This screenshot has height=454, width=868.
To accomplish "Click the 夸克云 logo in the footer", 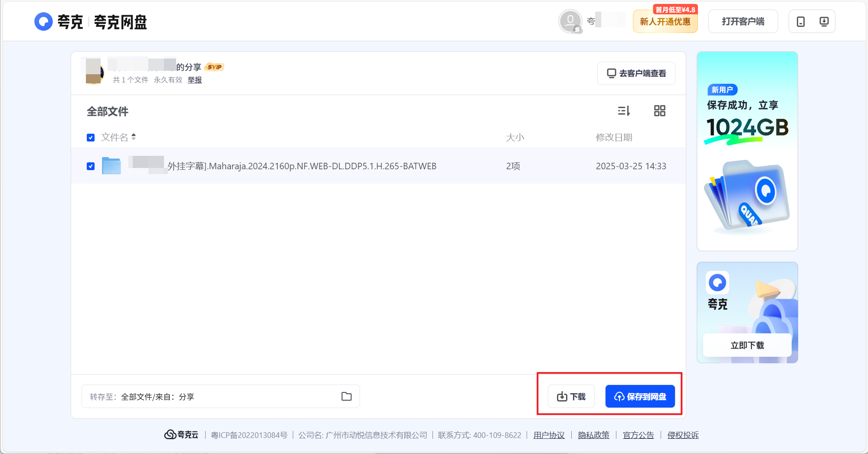I will tap(181, 434).
